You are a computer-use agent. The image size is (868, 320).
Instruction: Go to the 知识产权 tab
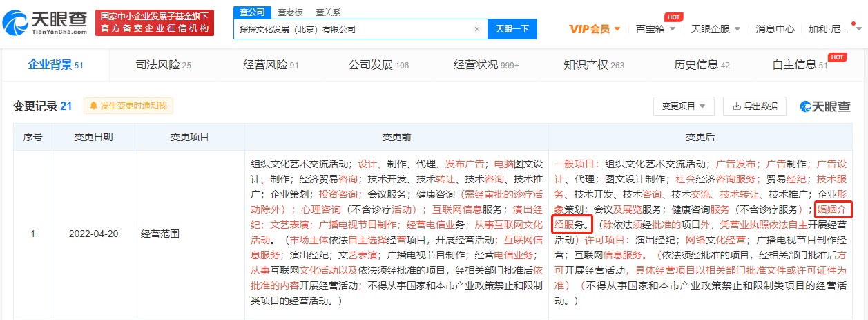[593, 65]
